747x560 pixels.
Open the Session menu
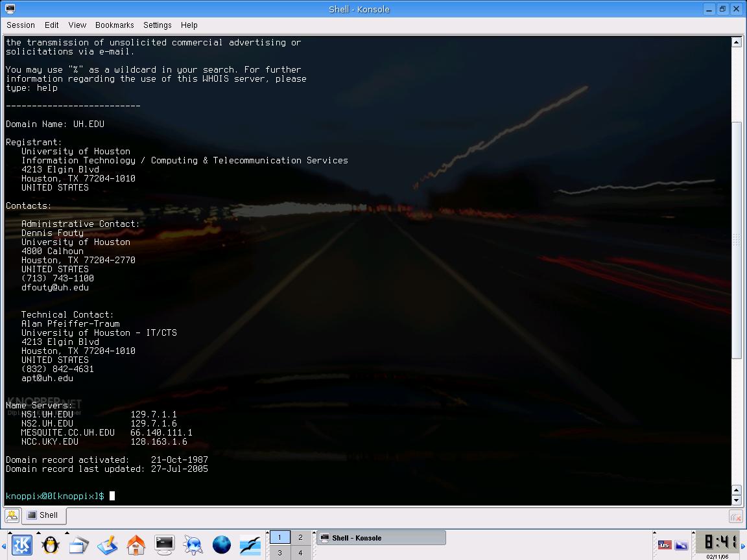[x=21, y=25]
